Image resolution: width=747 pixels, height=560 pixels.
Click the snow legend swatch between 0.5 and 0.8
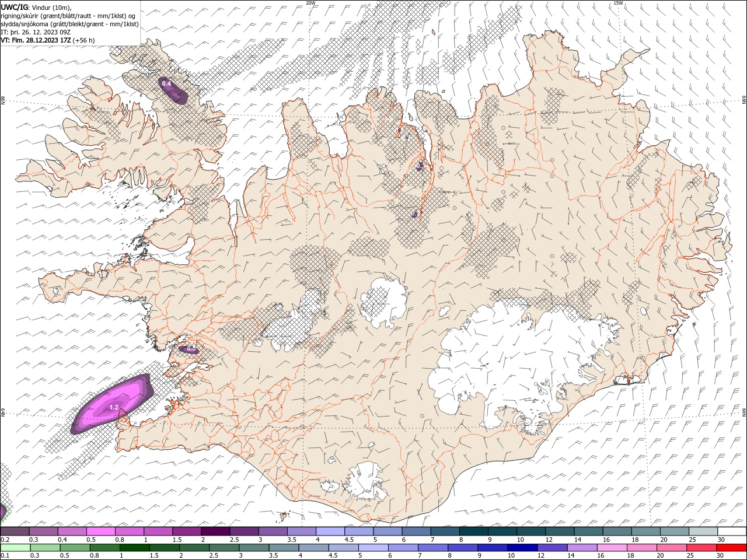pyautogui.click(x=100, y=531)
